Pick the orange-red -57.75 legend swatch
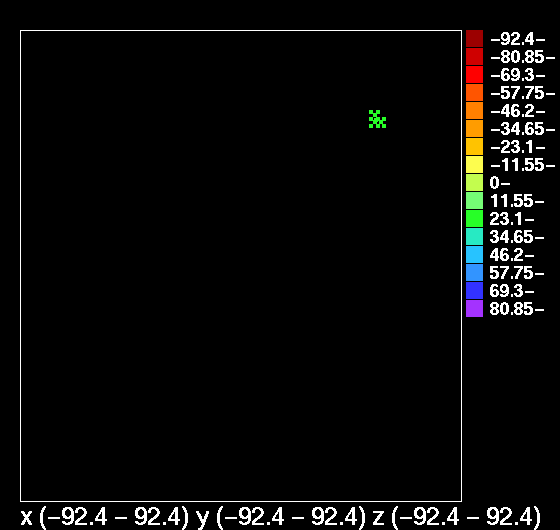 coord(474,92)
